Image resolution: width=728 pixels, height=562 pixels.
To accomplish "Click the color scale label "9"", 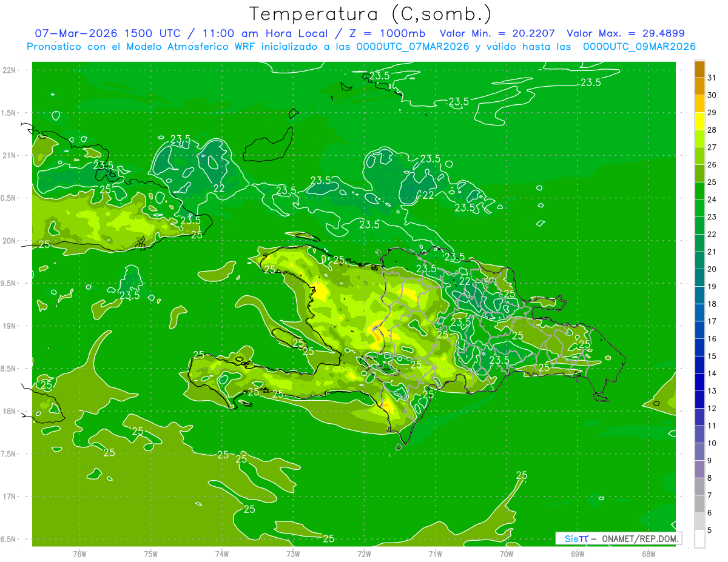I will click(x=710, y=461).
